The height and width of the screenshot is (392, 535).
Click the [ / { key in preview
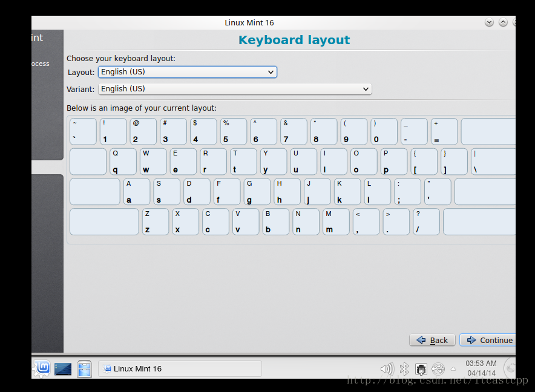point(424,162)
